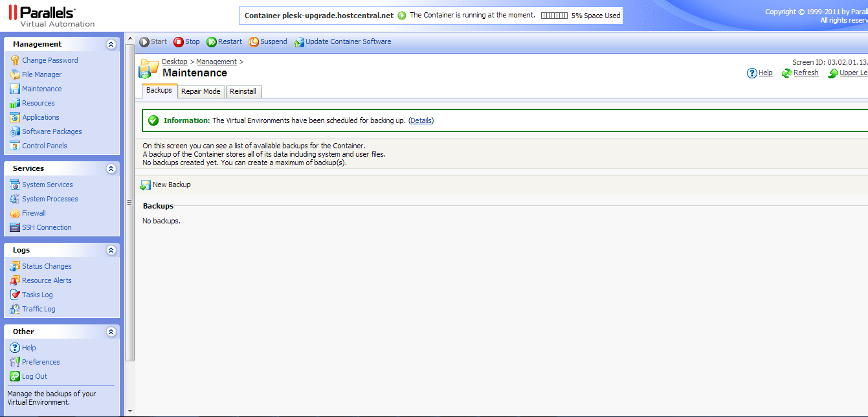Switch to the Backups tab
The height and width of the screenshot is (417, 868).
(159, 91)
